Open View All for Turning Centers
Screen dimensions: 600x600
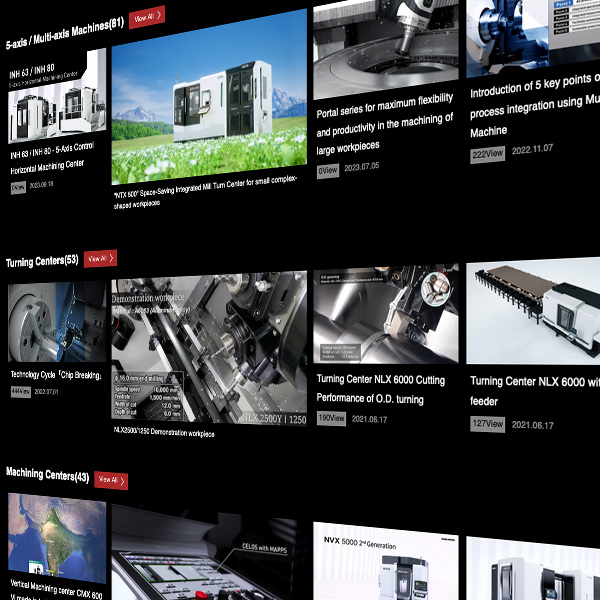[100, 259]
